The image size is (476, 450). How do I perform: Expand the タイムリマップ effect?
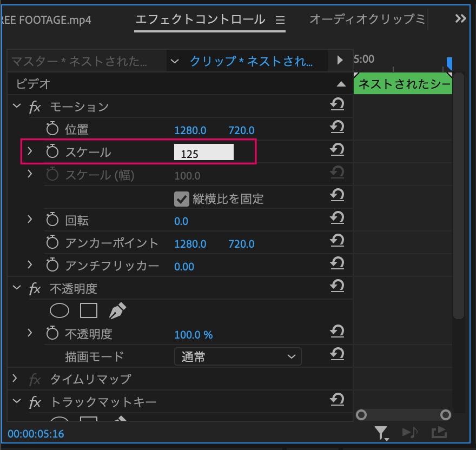coord(15,378)
